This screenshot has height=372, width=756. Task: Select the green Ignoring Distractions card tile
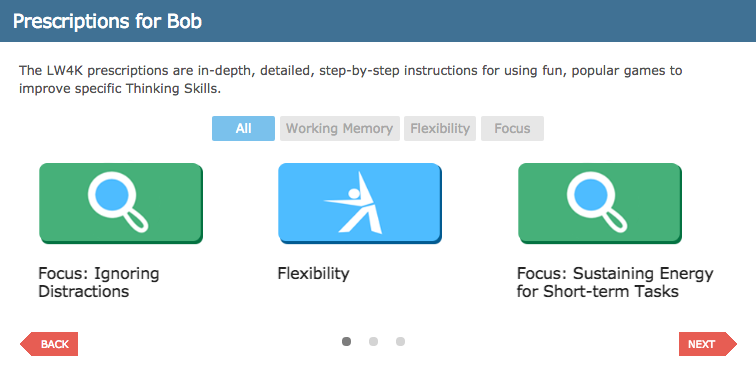(x=121, y=203)
